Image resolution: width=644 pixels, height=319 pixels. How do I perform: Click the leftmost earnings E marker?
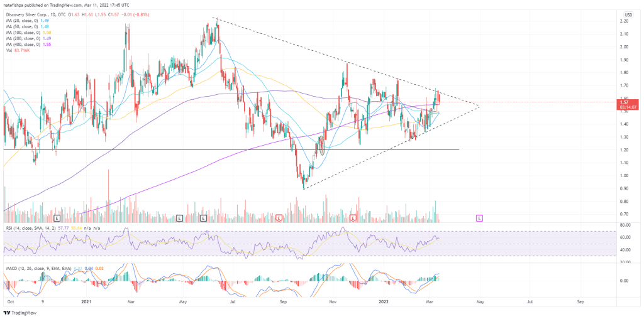coord(57,218)
